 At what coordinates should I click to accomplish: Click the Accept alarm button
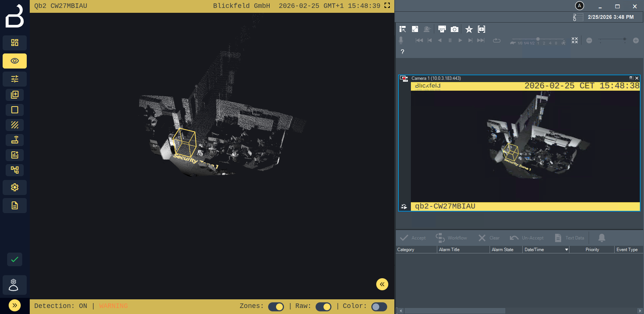413,238
